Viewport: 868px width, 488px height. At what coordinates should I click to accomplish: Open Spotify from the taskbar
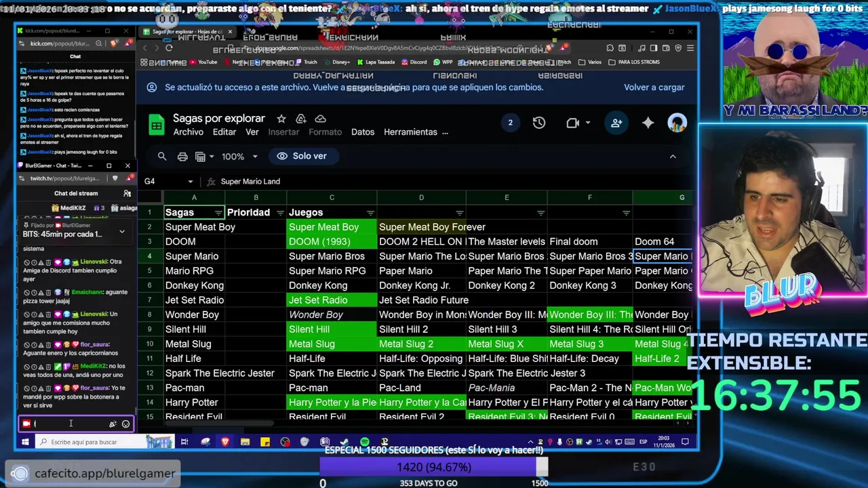pyautogui.click(x=365, y=442)
